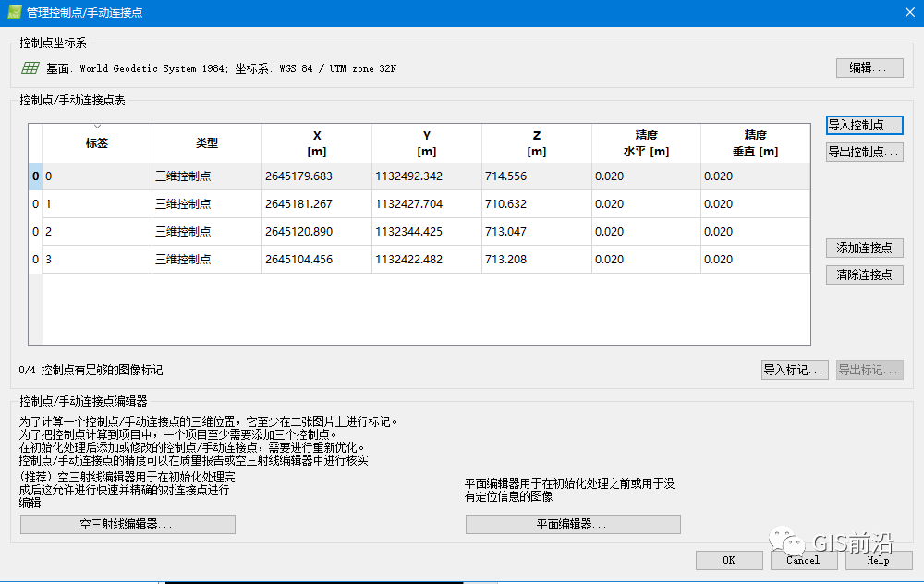Select label cell of point 1
The width and height of the screenshot is (924, 584).
(97, 204)
